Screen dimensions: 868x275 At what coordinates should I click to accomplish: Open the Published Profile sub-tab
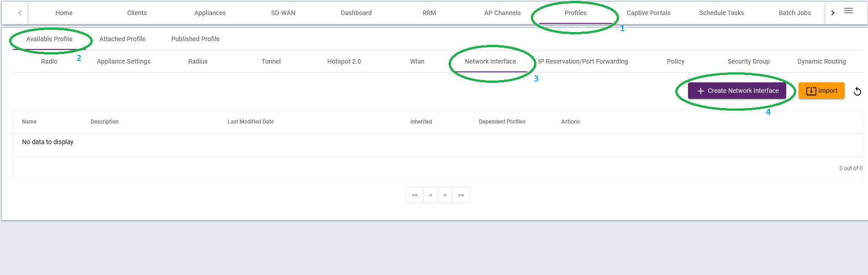tap(196, 39)
